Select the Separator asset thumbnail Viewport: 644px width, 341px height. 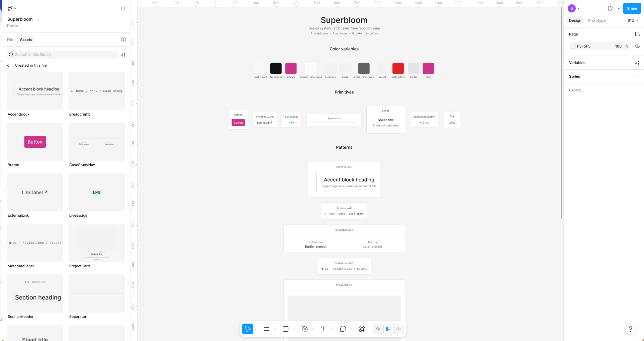tap(97, 293)
